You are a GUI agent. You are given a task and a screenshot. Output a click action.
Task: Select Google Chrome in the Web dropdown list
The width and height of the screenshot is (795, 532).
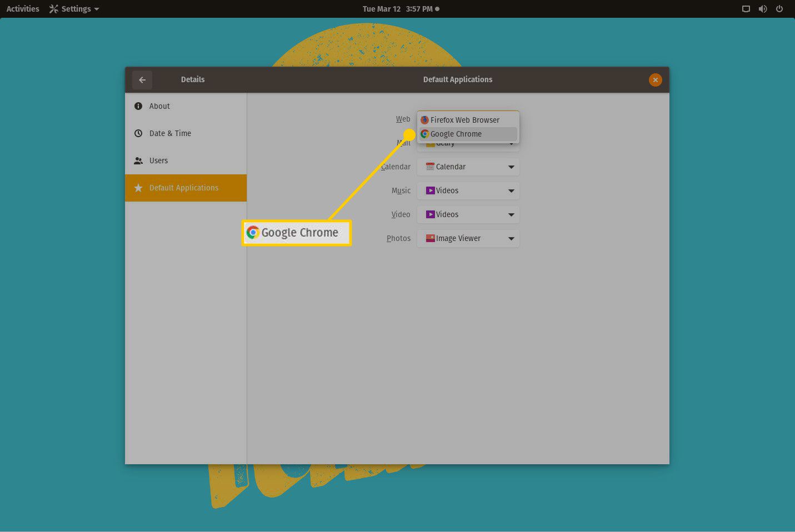click(468, 134)
